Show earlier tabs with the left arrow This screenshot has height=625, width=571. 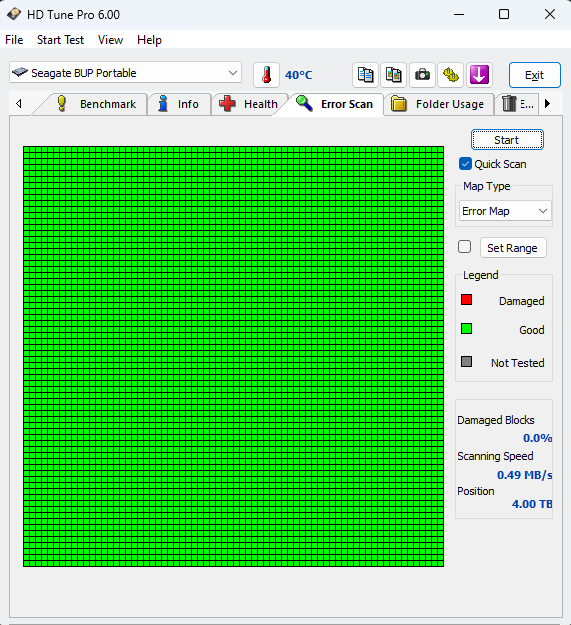[x=18, y=104]
